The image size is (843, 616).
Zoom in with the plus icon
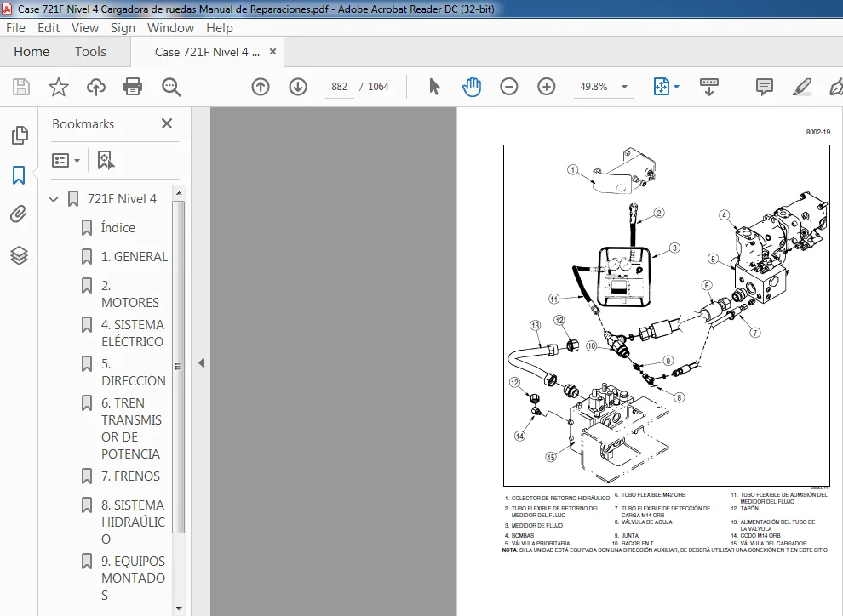click(x=546, y=87)
